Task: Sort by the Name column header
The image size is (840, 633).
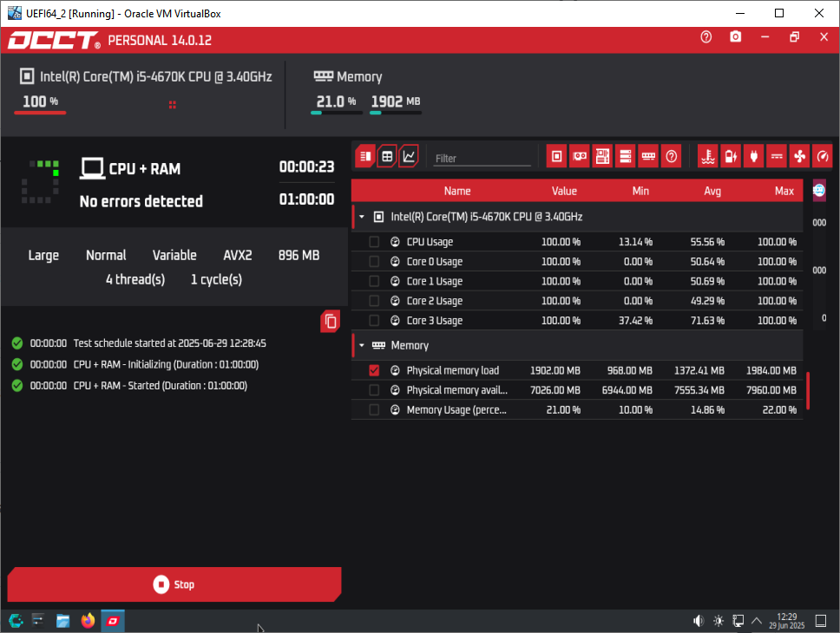Action: (x=457, y=191)
